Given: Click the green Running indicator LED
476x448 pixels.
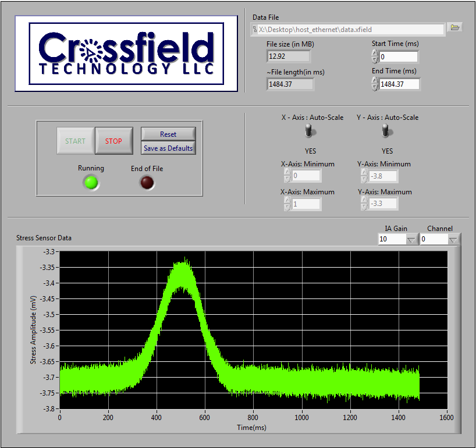Looking at the screenshot, I should click(91, 183).
